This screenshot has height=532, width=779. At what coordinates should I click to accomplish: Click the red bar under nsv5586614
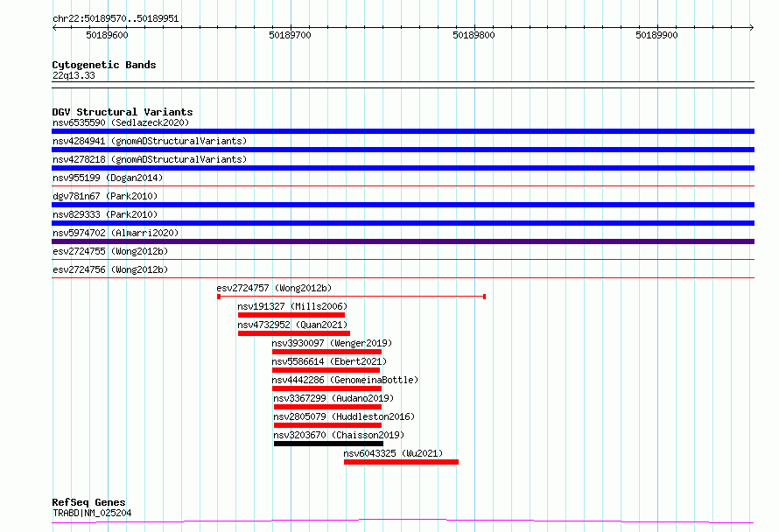point(326,370)
